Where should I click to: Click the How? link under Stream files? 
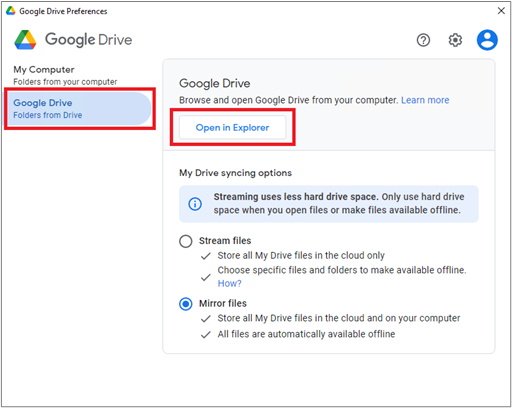(229, 283)
